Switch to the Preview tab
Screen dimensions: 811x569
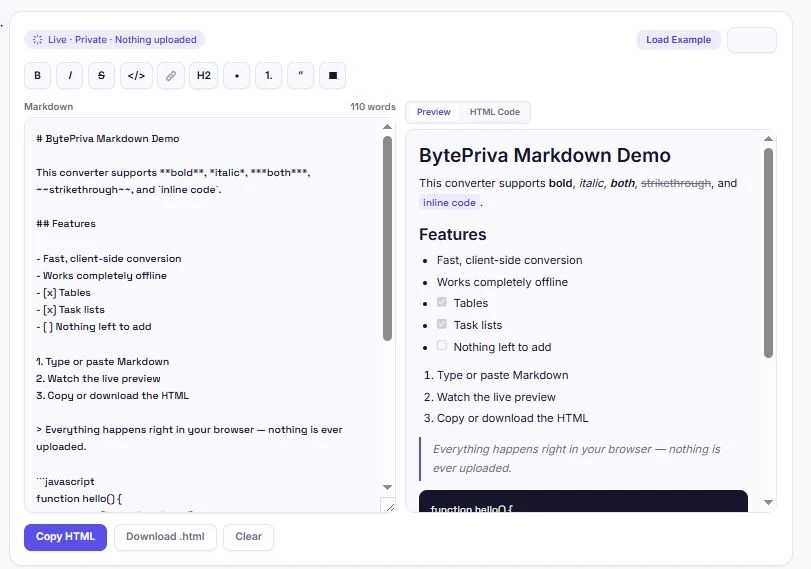433,112
